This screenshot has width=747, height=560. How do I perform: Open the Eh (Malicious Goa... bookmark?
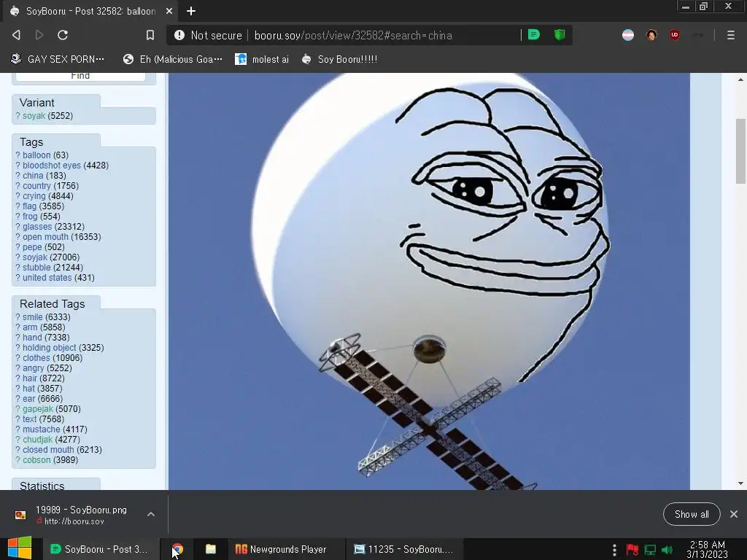click(172, 59)
